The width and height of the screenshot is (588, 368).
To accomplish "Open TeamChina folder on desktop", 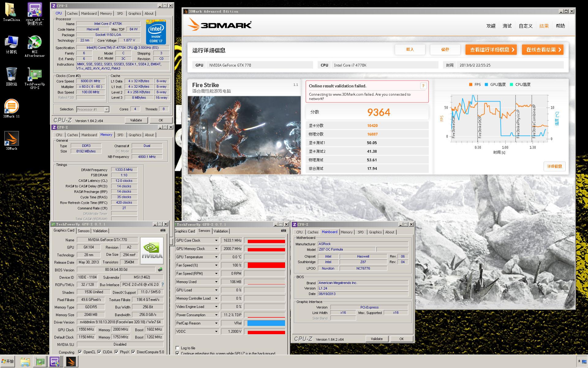I will [x=11, y=12].
